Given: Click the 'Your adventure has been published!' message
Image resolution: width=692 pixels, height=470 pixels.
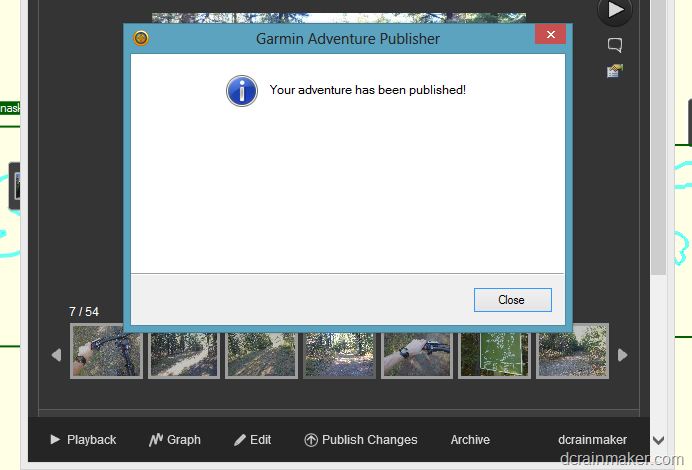Looking at the screenshot, I should 368,90.
